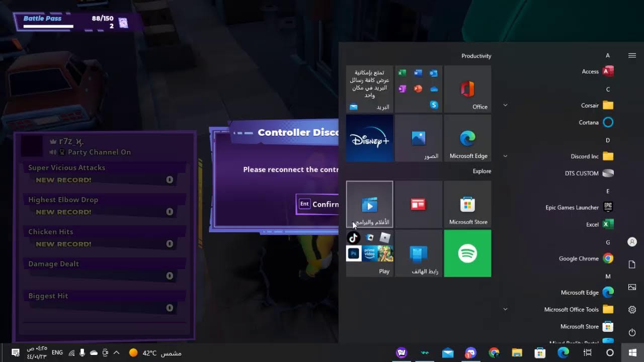Open the taskbar clock and date
The image size is (644, 362).
click(x=37, y=352)
